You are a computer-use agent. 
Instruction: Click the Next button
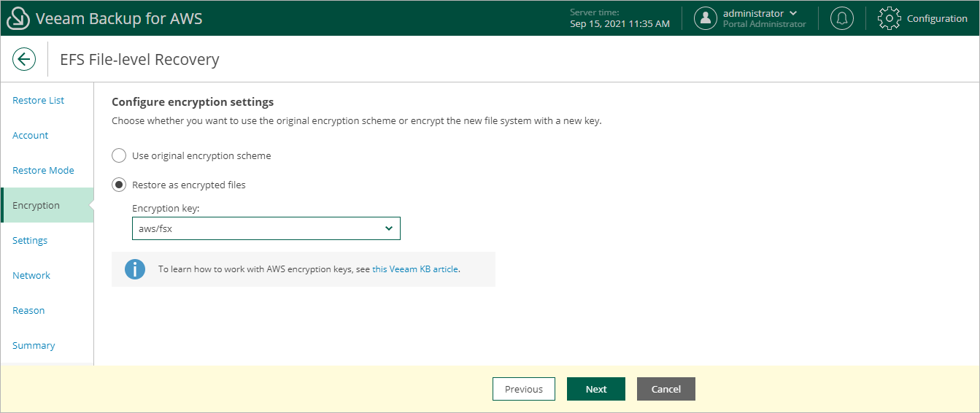click(x=596, y=389)
